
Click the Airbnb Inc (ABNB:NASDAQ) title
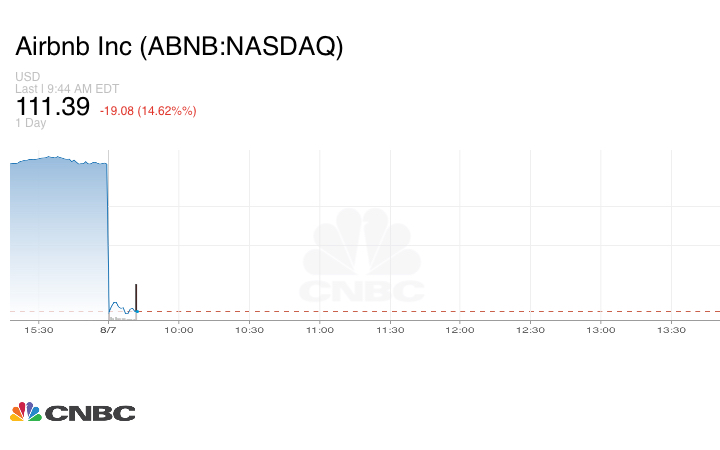pyautogui.click(x=179, y=47)
